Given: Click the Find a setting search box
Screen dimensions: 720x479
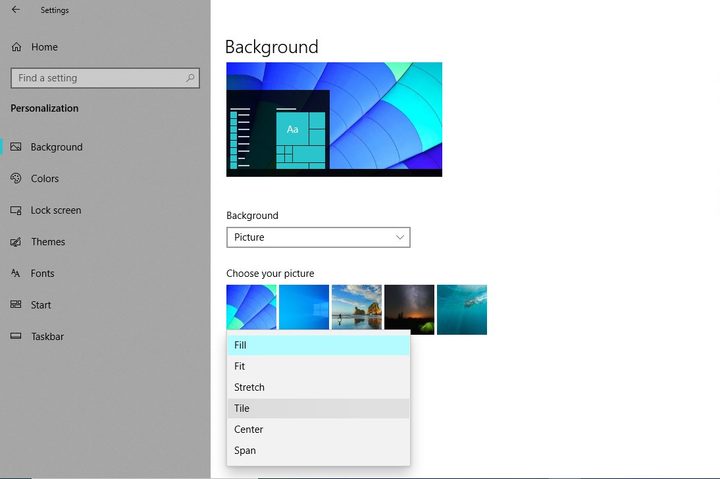Looking at the screenshot, I should pos(105,78).
